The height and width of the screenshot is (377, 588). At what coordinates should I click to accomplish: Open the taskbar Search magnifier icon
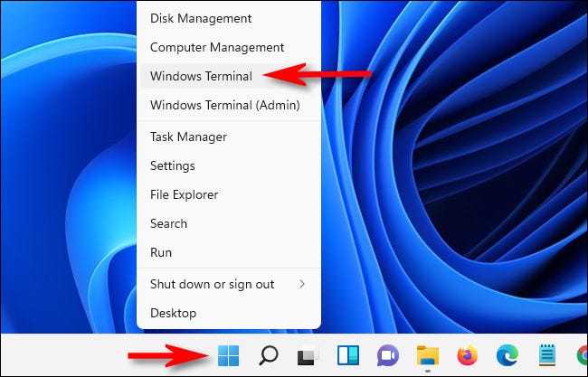[269, 355]
